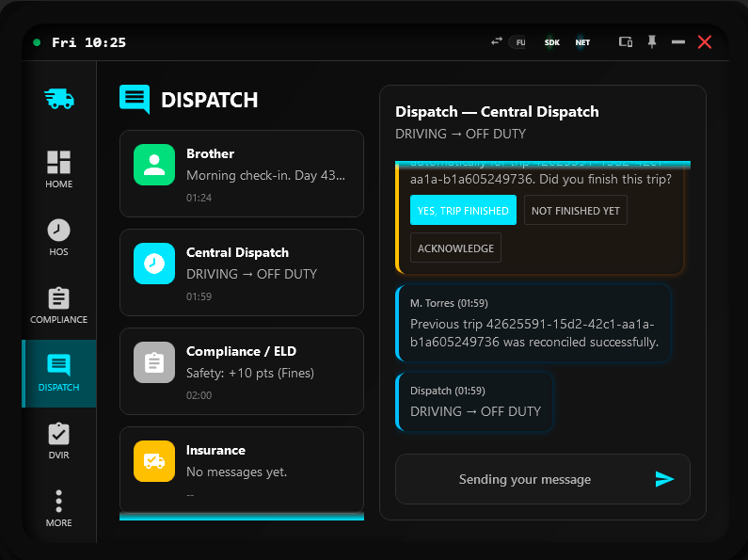748x560 pixels.
Task: Click the device layout icon in title bar
Action: 626,42
